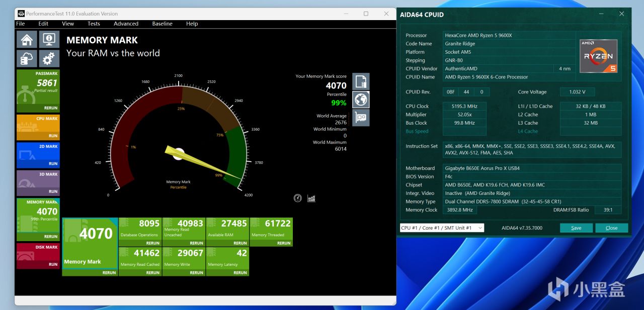This screenshot has height=310, width=644.
Task: Click the gauge view icon below the dial
Action: click(298, 198)
